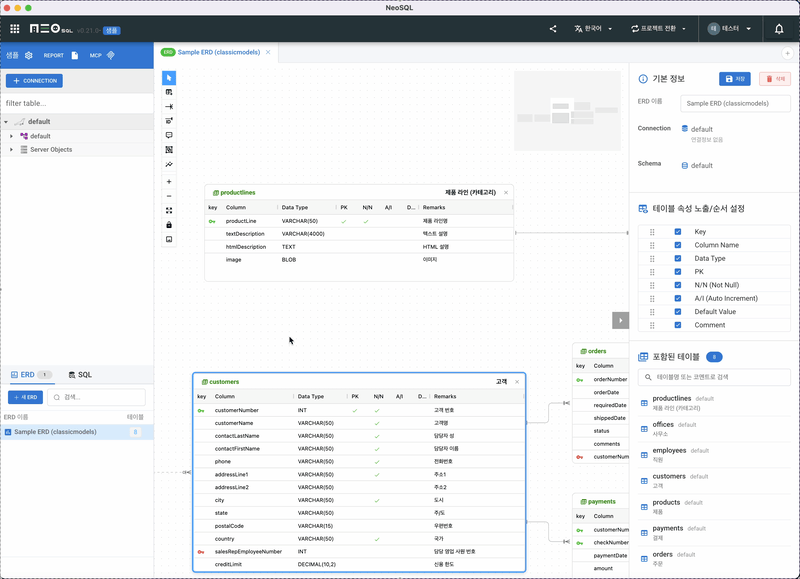Select the pointer tool in ERD toolbar
800x579 pixels.
point(169,77)
